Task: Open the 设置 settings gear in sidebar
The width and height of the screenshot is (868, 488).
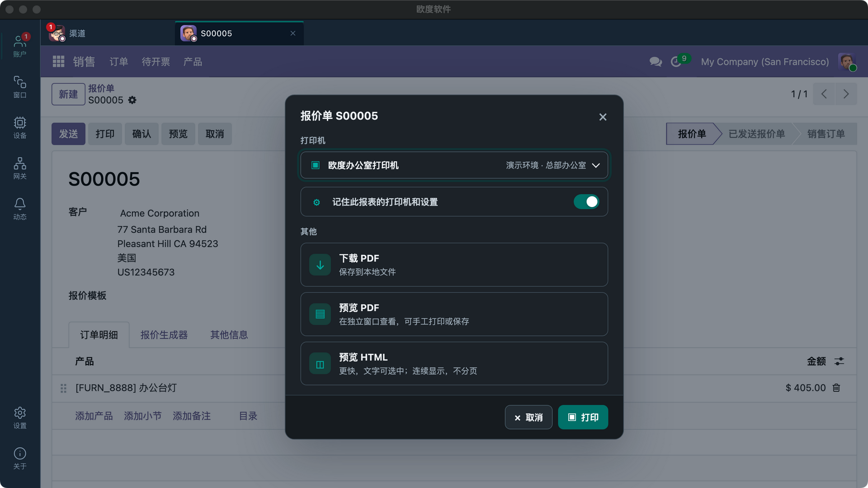Action: coord(20,418)
